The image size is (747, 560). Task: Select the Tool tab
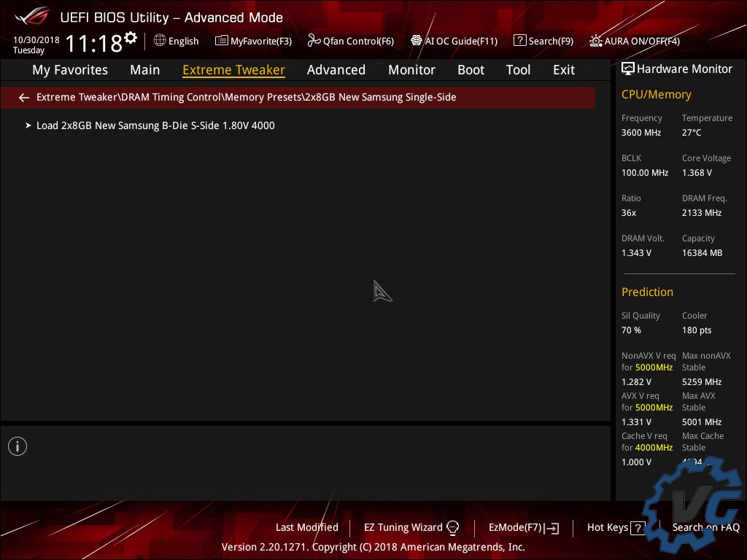[518, 70]
